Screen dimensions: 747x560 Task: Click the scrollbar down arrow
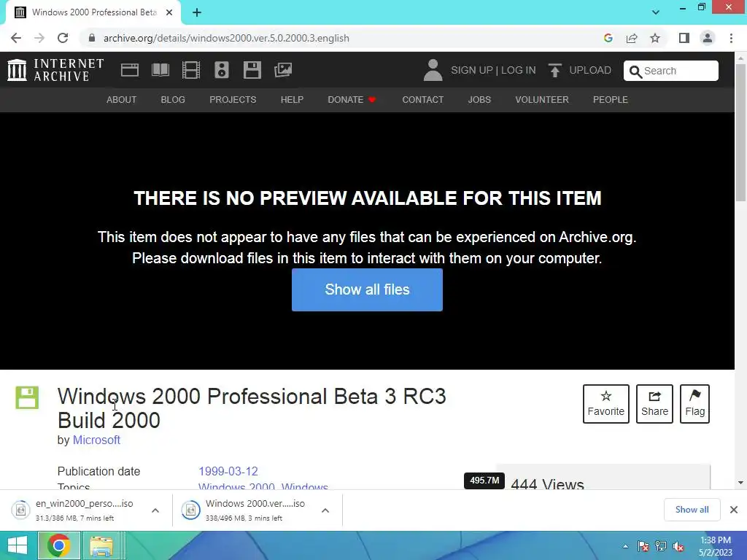740,483
